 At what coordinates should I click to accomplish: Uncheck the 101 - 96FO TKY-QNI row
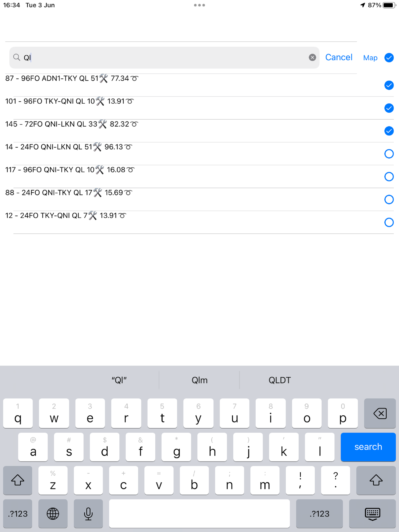point(389,108)
